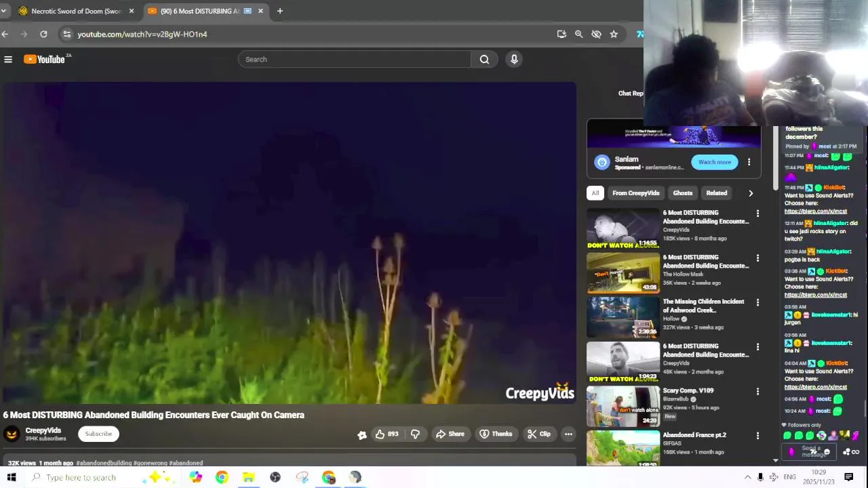
Task: Show more filter chips with right arrow
Action: click(x=751, y=193)
